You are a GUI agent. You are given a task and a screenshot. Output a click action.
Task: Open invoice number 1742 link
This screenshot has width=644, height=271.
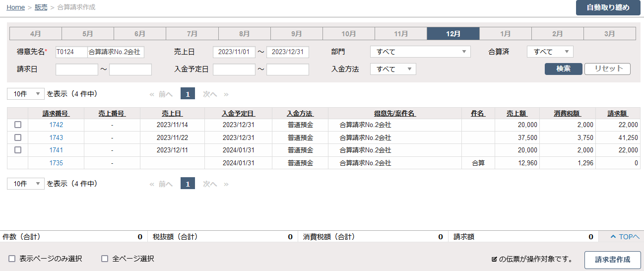click(56, 125)
